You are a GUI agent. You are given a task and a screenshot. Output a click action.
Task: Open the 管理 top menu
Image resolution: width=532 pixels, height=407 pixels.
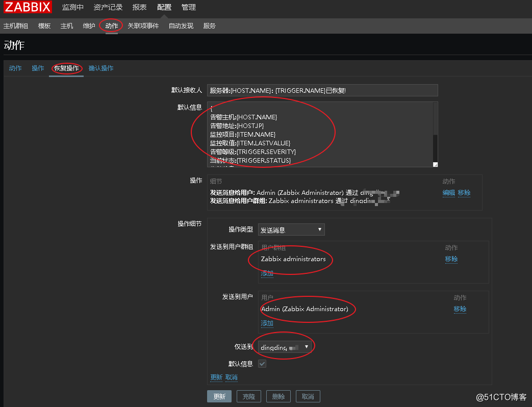[x=189, y=7]
